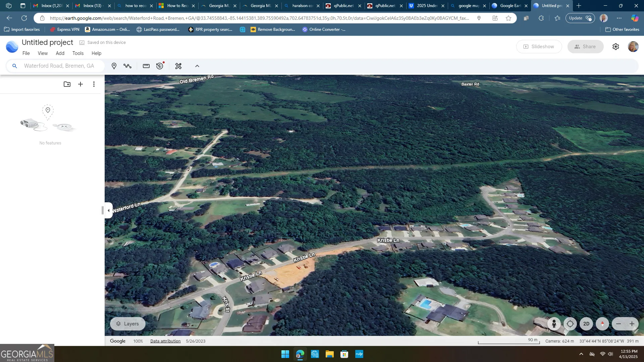Open the Layers panel
Screen dimensions: 644x362
pyautogui.click(x=127, y=324)
